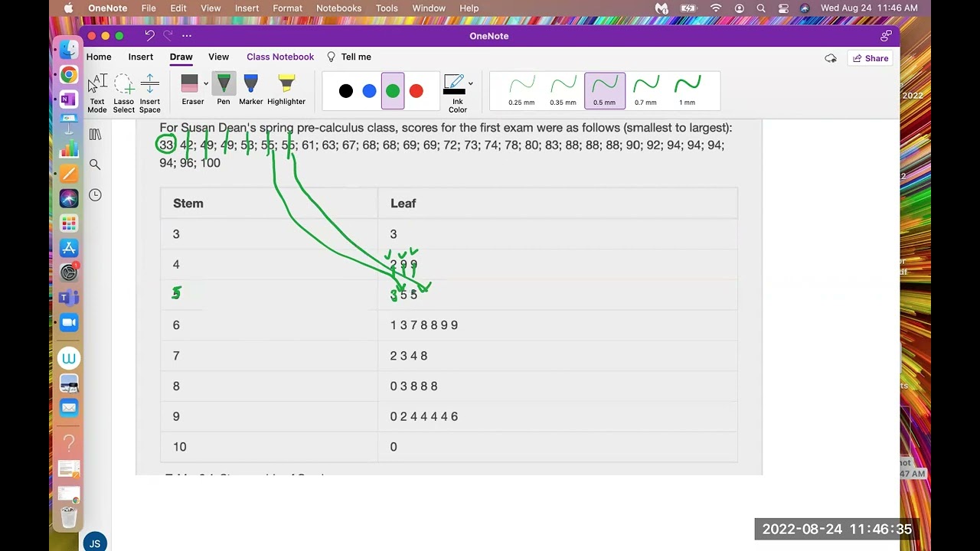Open the Tools menu
Image resolution: width=980 pixels, height=551 pixels.
(x=387, y=8)
